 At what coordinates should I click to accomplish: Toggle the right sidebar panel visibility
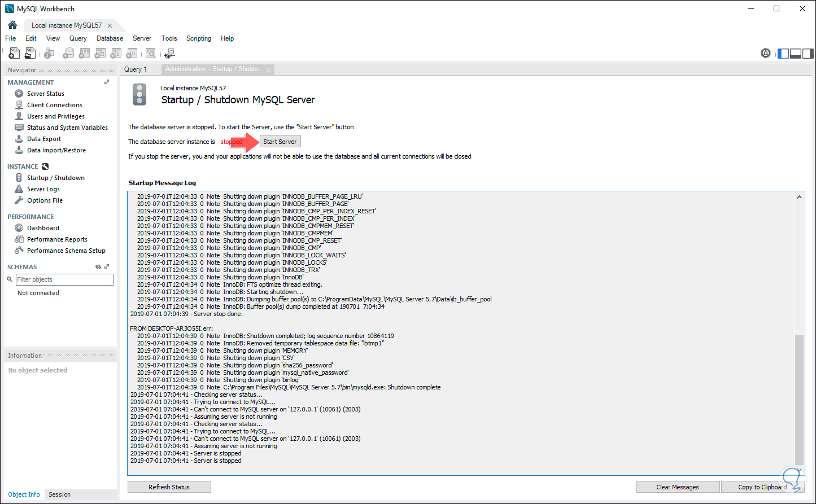(x=808, y=54)
